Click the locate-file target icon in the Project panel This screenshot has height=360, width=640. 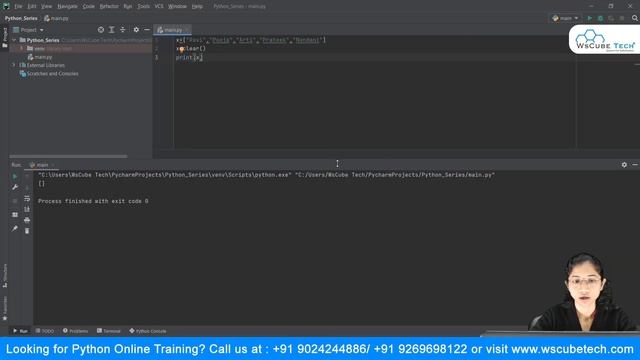click(101, 30)
